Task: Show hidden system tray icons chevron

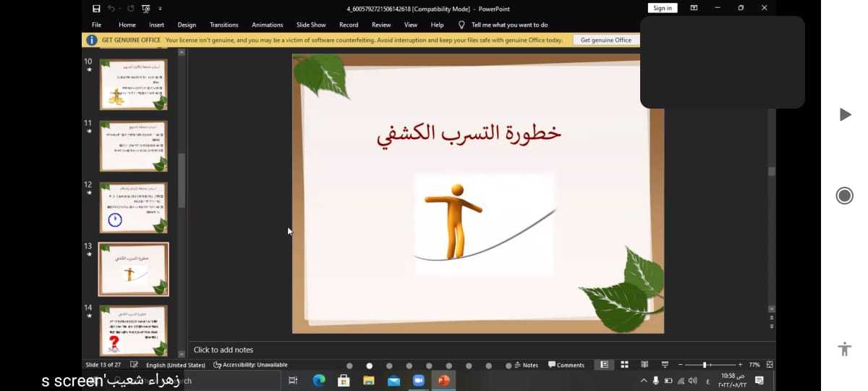Action: (x=644, y=381)
